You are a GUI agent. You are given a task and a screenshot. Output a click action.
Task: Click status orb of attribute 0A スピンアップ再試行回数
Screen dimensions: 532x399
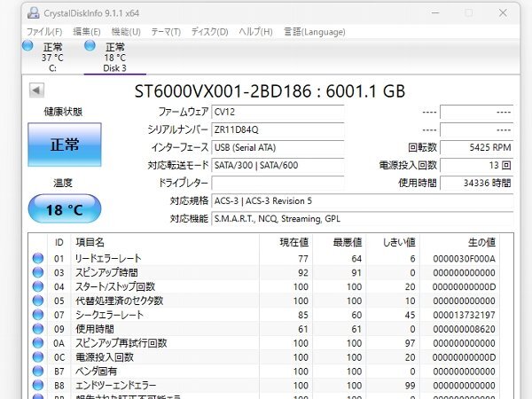38,343
